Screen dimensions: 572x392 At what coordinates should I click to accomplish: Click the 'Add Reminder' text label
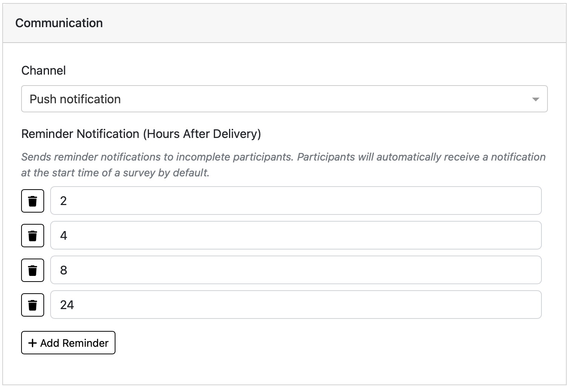pos(74,343)
